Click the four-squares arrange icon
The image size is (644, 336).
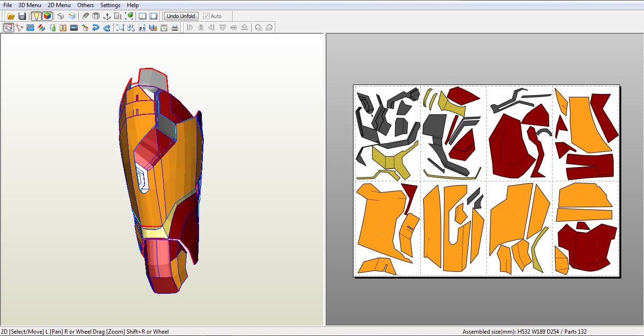click(131, 28)
